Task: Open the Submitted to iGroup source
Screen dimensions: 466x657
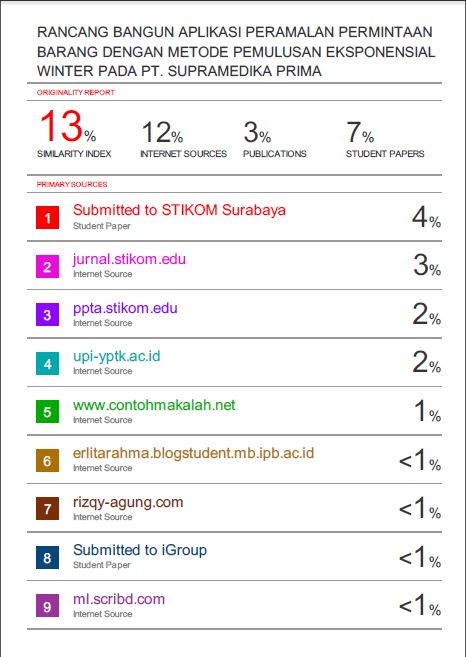Action: pyautogui.click(x=140, y=550)
